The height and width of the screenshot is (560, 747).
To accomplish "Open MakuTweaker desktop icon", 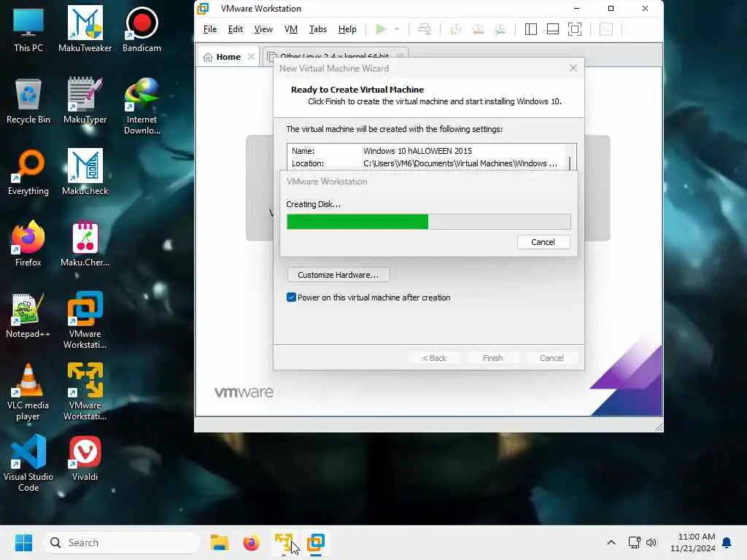I will (85, 30).
